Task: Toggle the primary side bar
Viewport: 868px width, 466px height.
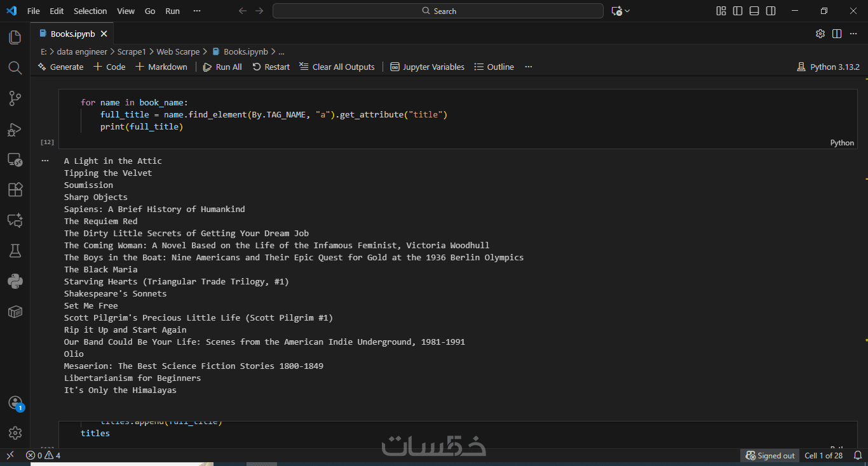Action: pos(738,11)
